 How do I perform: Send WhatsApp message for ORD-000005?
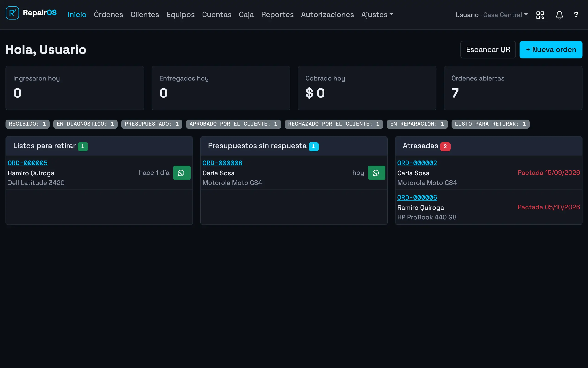[182, 173]
